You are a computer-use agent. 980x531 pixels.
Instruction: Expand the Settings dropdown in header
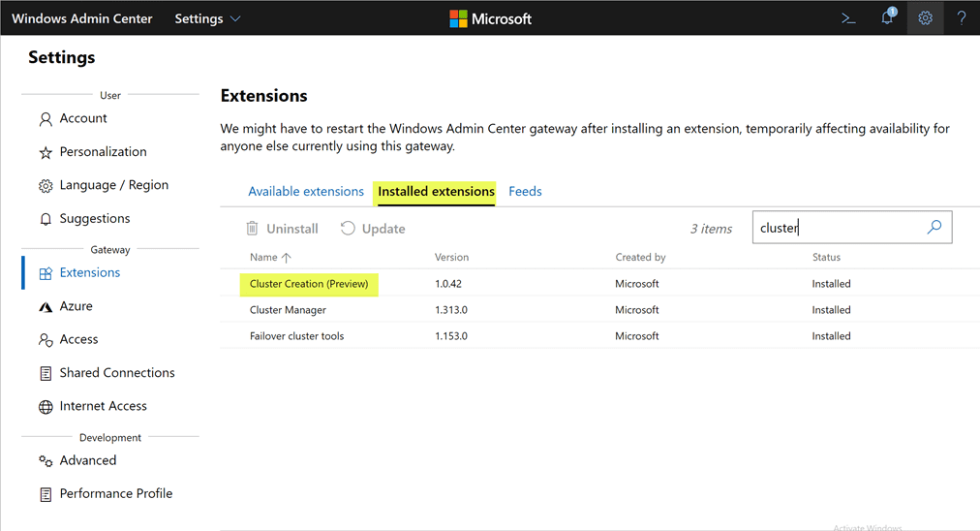207,18
